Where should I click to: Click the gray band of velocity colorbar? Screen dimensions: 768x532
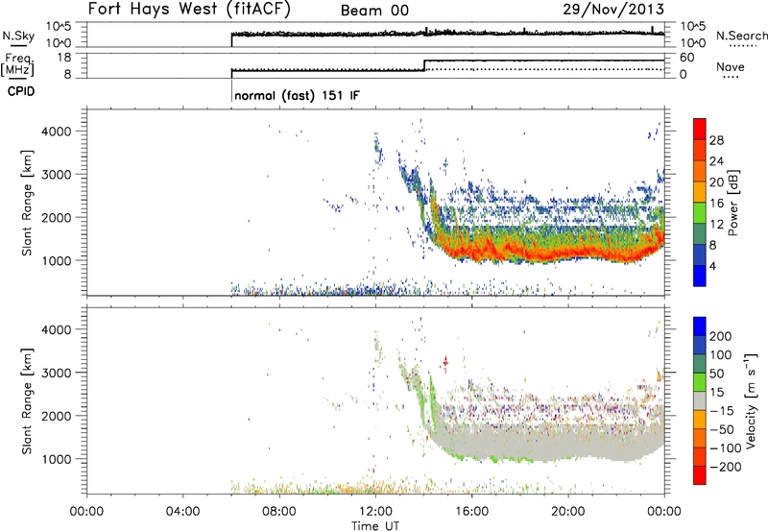tap(700, 400)
